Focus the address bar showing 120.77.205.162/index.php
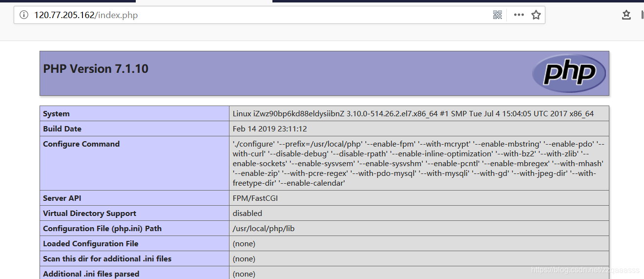Image resolution: width=644 pixels, height=279 pixels. [x=279, y=15]
